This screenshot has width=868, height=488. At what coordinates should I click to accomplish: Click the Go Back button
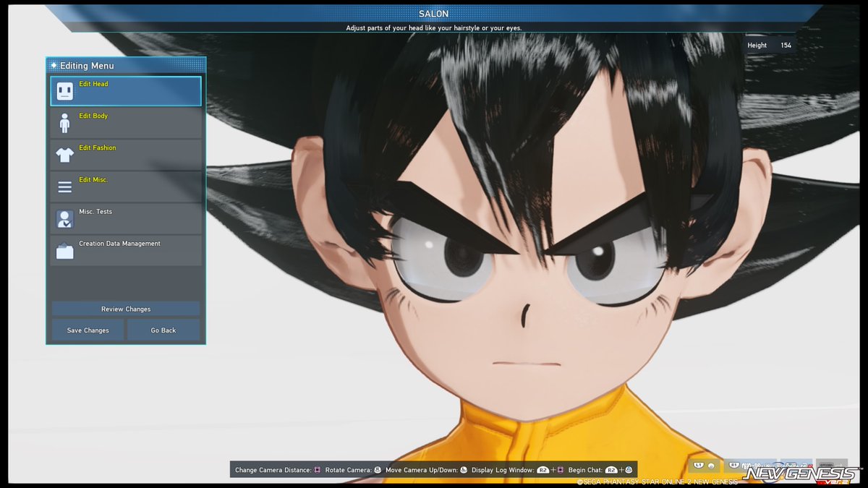coord(163,330)
